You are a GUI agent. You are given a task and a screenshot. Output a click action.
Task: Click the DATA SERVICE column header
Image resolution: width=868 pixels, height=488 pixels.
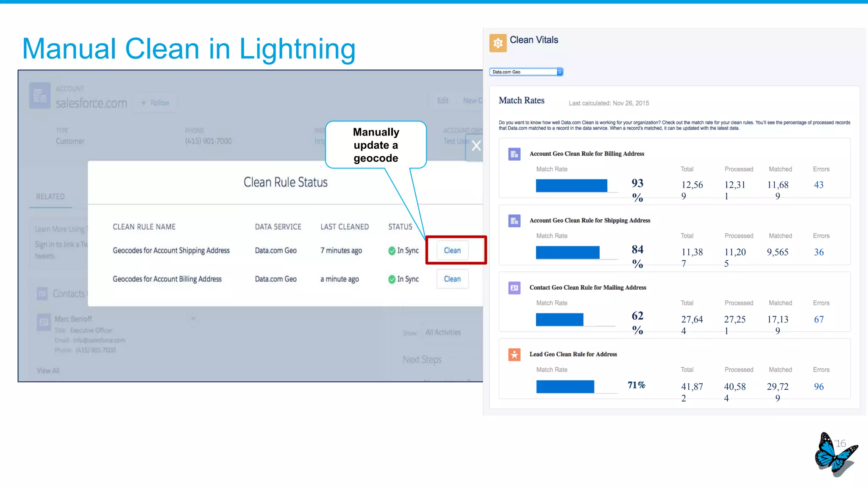point(278,227)
